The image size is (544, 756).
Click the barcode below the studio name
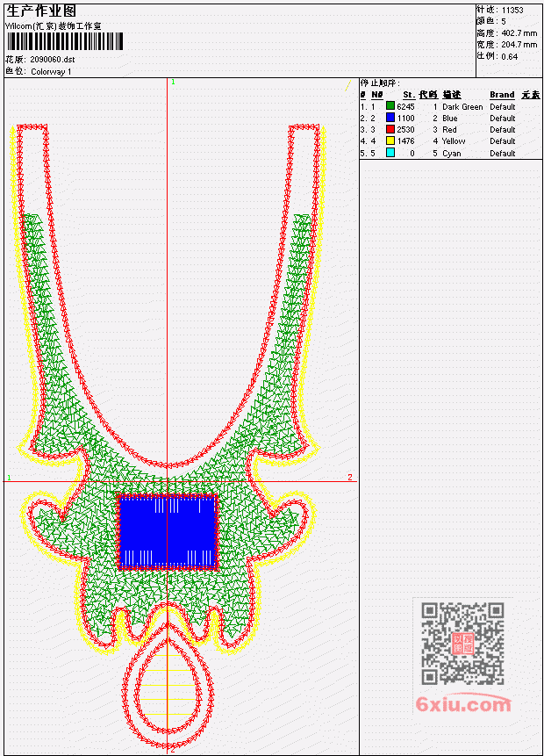pyautogui.click(x=65, y=41)
